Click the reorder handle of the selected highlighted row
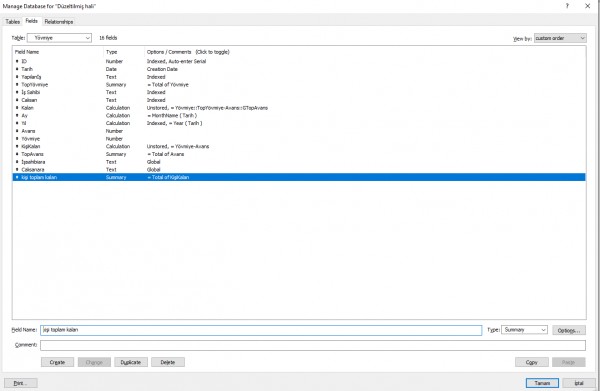 17,177
